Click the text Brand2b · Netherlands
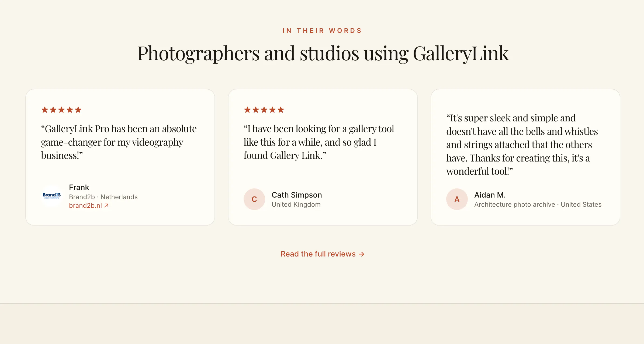Image resolution: width=644 pixels, height=344 pixels. pos(103,197)
